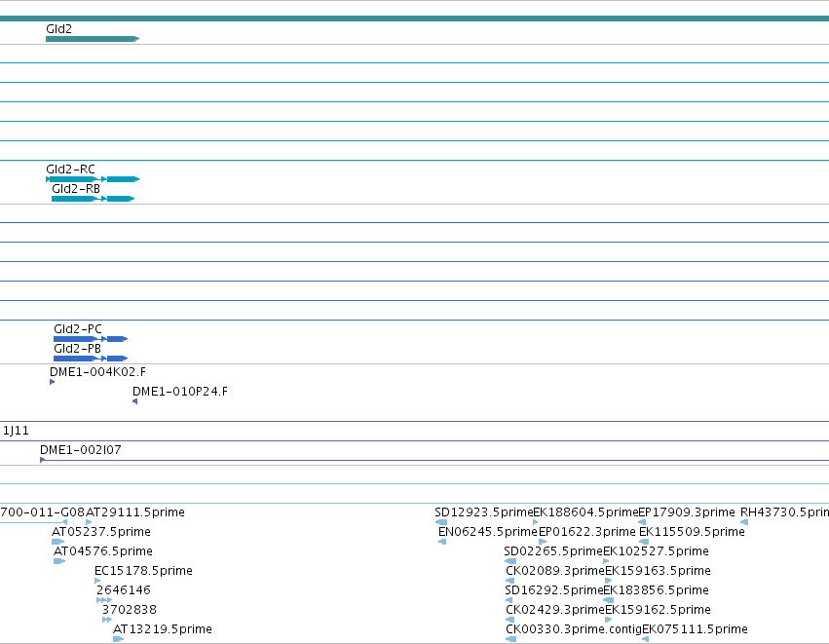The image size is (829, 644).
Task: Click the SD02265.5prime EST label
Action: pyautogui.click(x=553, y=550)
